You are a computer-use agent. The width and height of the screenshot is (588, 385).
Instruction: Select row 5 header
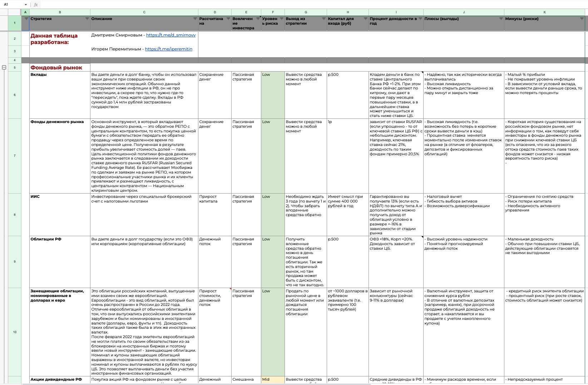point(15,67)
